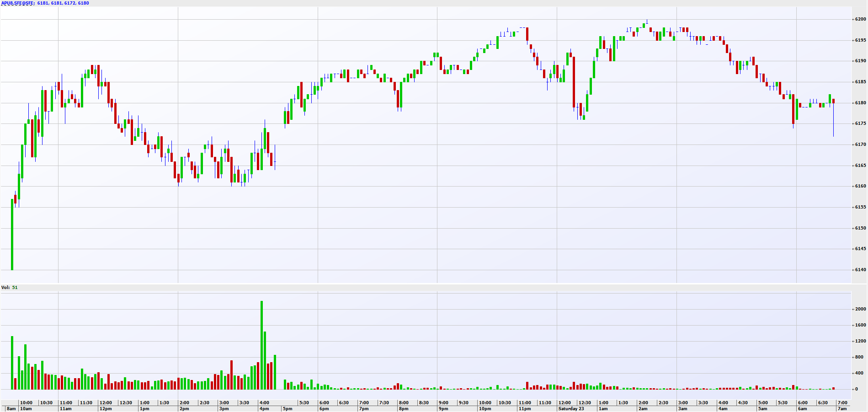Click the 6140 price axis label
The width and height of the screenshot is (868, 412).
click(861, 270)
